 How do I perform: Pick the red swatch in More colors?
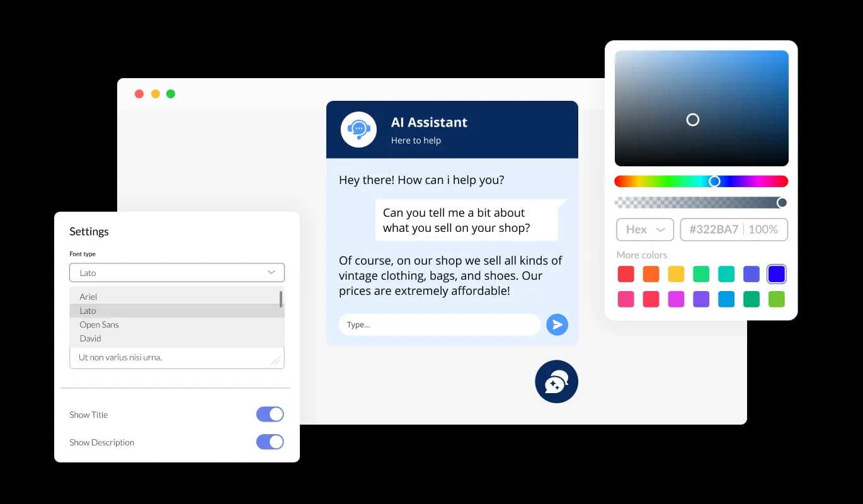click(x=626, y=274)
